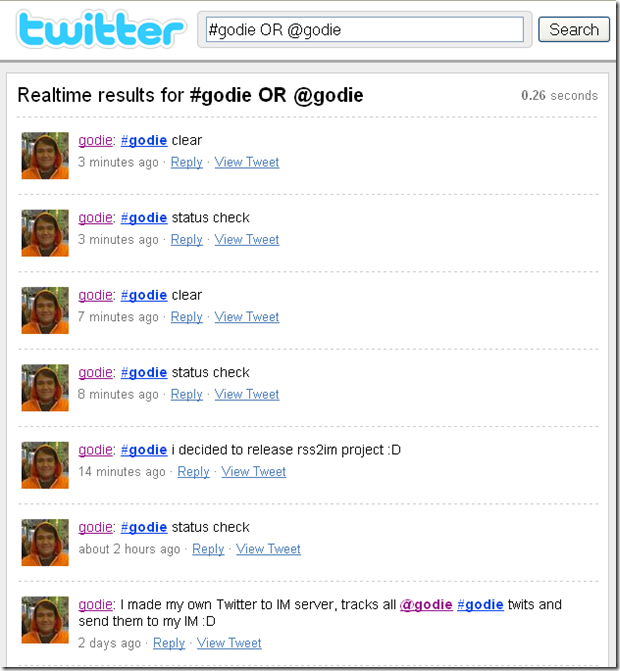620x671 pixels.
Task: Open godie username on the 14 minutes ago tweet
Action: click(x=95, y=450)
